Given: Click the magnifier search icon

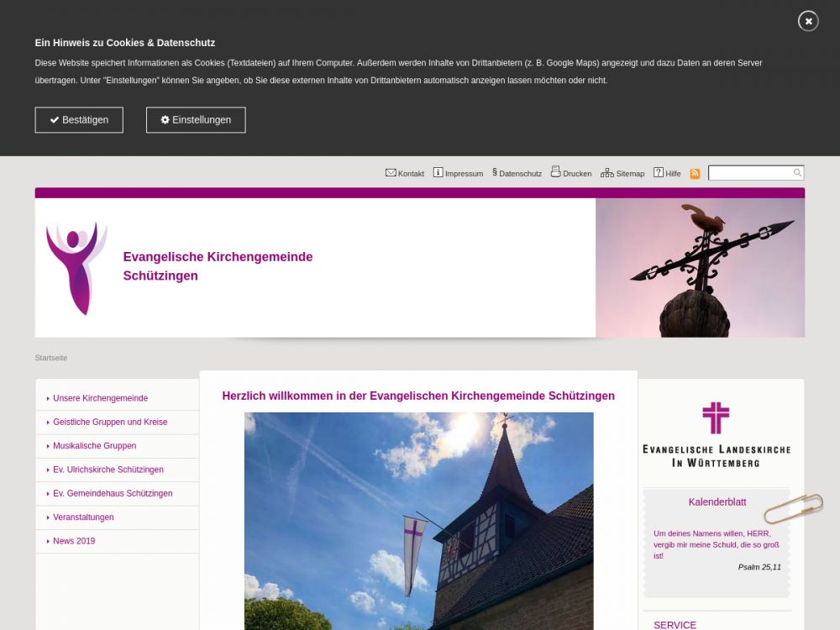Looking at the screenshot, I should (797, 173).
